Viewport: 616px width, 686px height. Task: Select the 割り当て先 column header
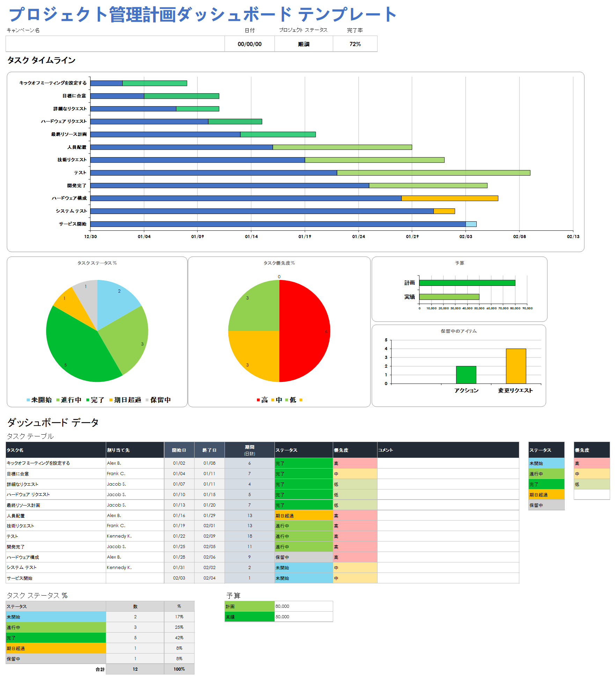[x=135, y=450]
